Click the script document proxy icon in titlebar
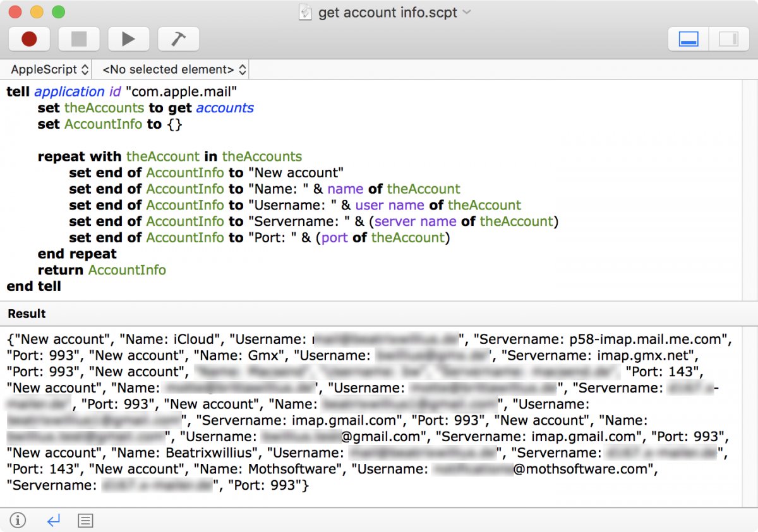This screenshot has width=758, height=532. (305, 12)
